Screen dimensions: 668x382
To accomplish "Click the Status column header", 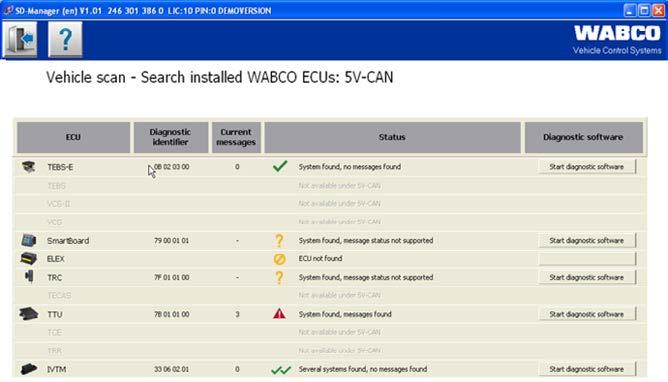I will (392, 137).
